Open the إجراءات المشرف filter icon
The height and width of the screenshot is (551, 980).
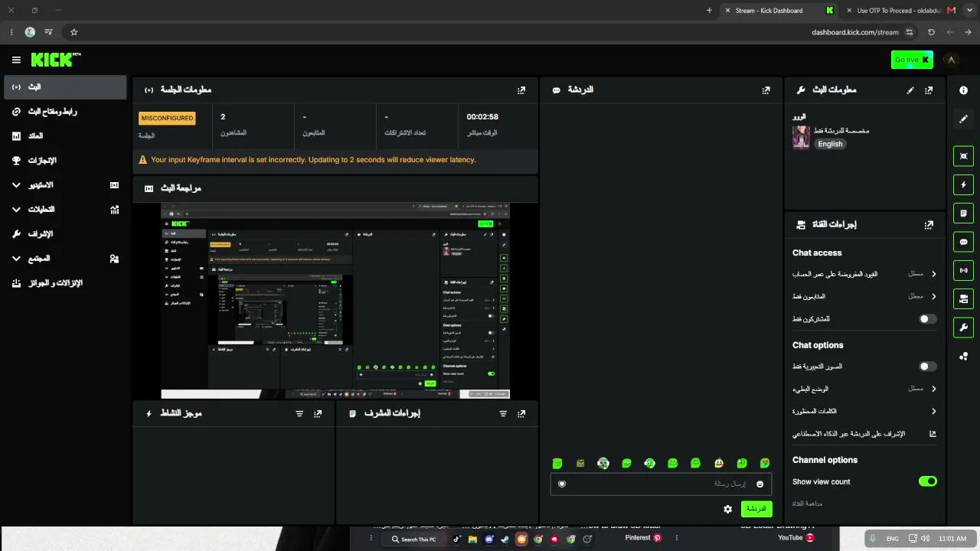point(503,413)
